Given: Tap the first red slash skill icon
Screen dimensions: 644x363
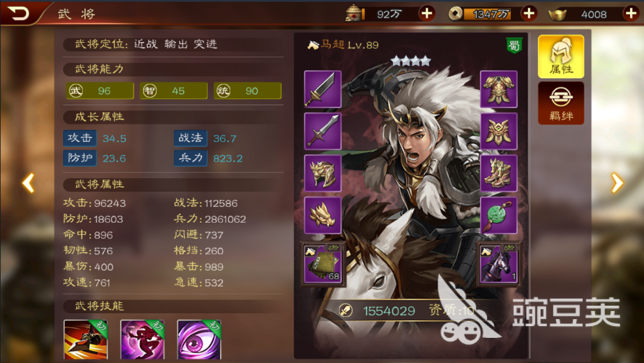Looking at the screenshot, I should tap(86, 340).
